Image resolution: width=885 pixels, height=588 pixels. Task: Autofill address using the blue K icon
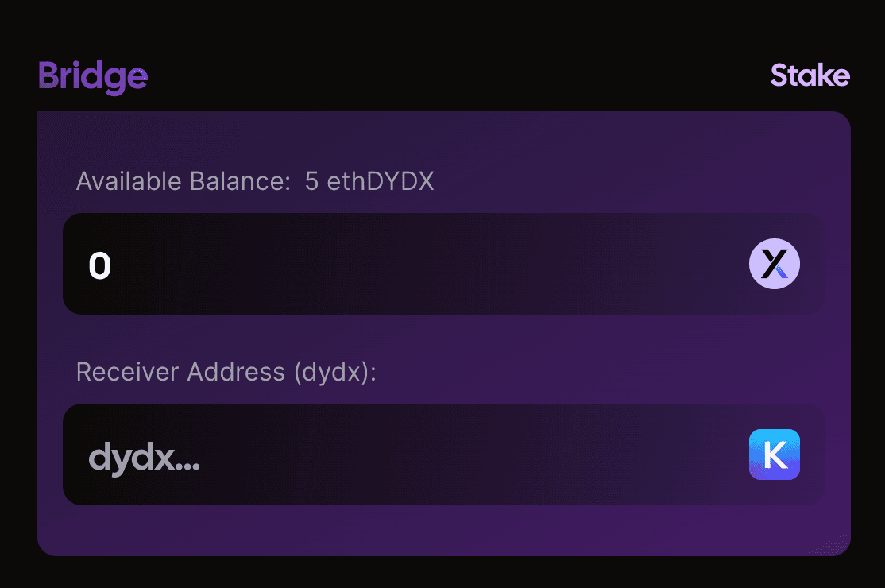(775, 455)
